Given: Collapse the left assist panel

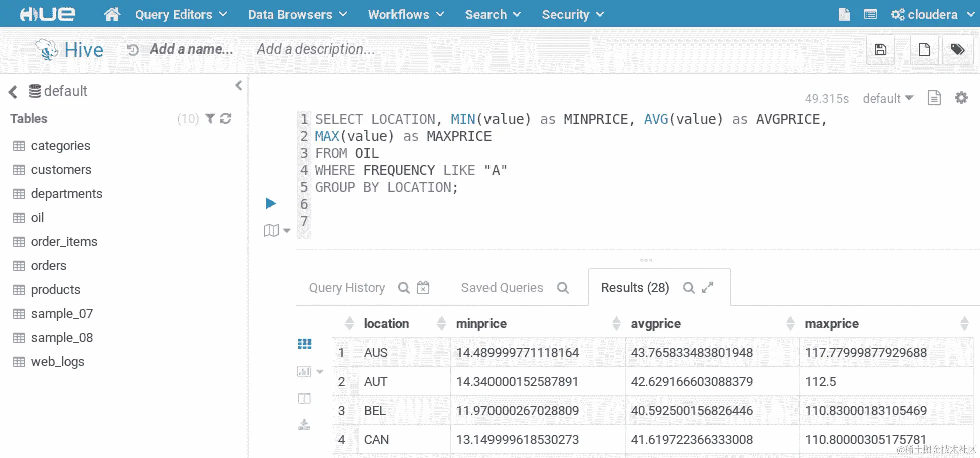Looking at the screenshot, I should coord(239,85).
